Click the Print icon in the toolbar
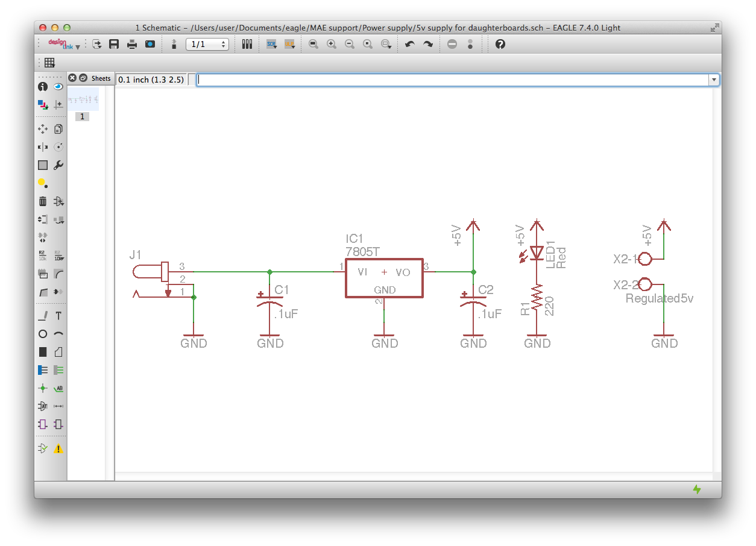This screenshot has height=546, width=756. tap(131, 43)
